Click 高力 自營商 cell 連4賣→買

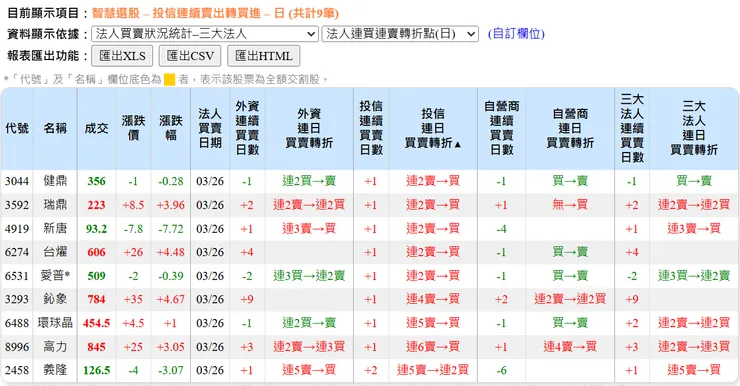point(570,347)
